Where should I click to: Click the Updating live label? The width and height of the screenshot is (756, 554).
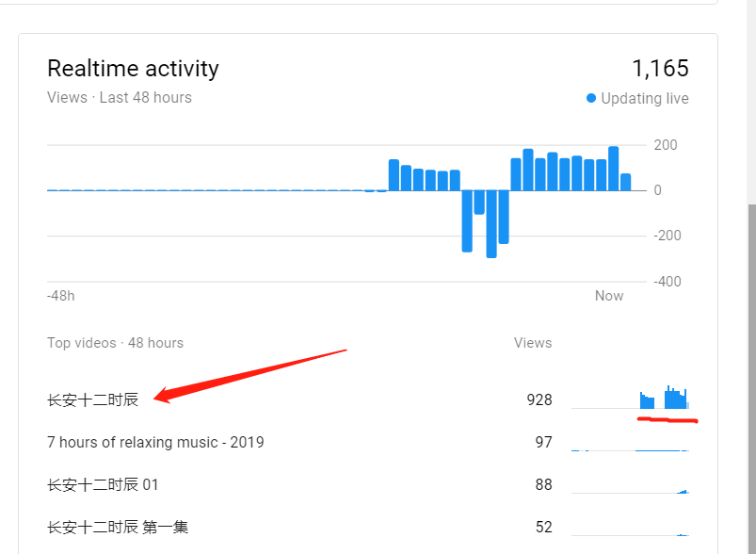(x=645, y=98)
